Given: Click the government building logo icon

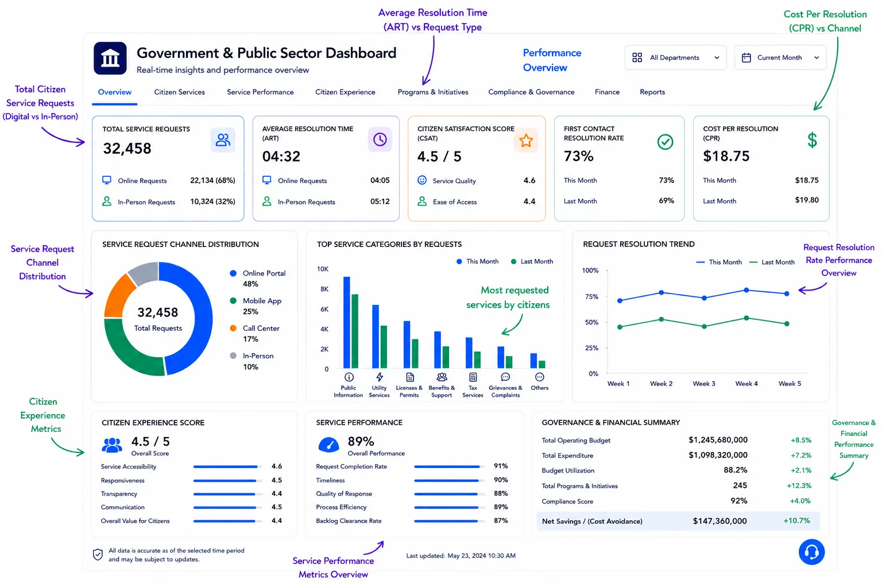Looking at the screenshot, I should (x=110, y=58).
